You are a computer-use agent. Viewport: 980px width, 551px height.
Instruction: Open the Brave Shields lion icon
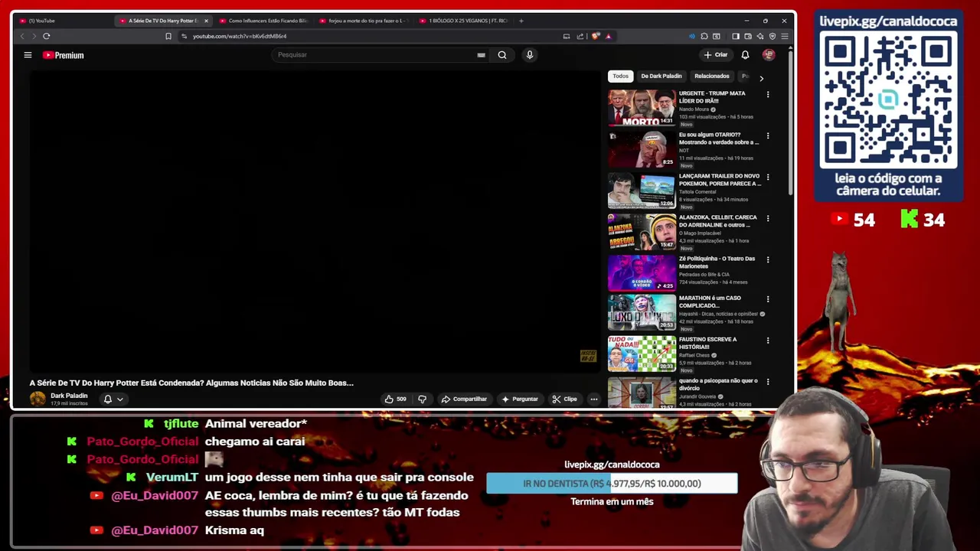[x=596, y=36]
